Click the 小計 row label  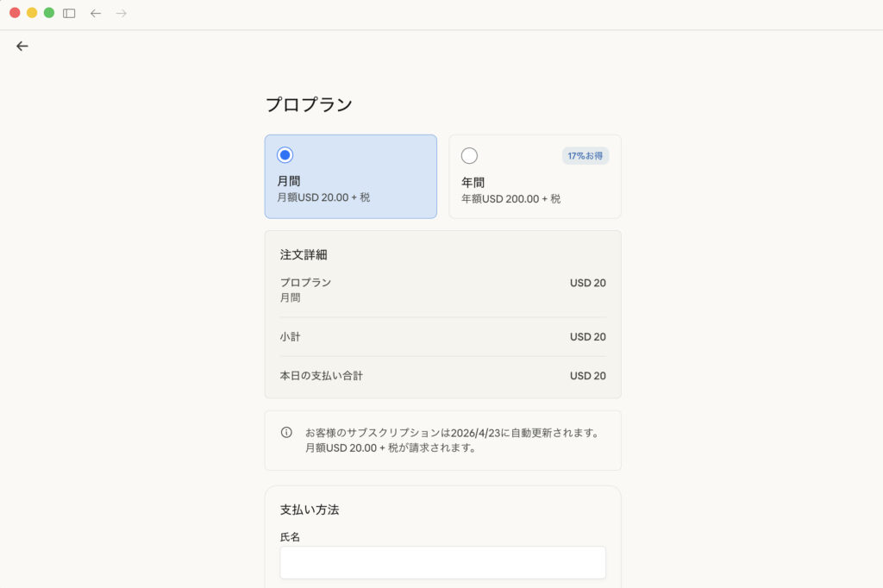click(x=291, y=337)
